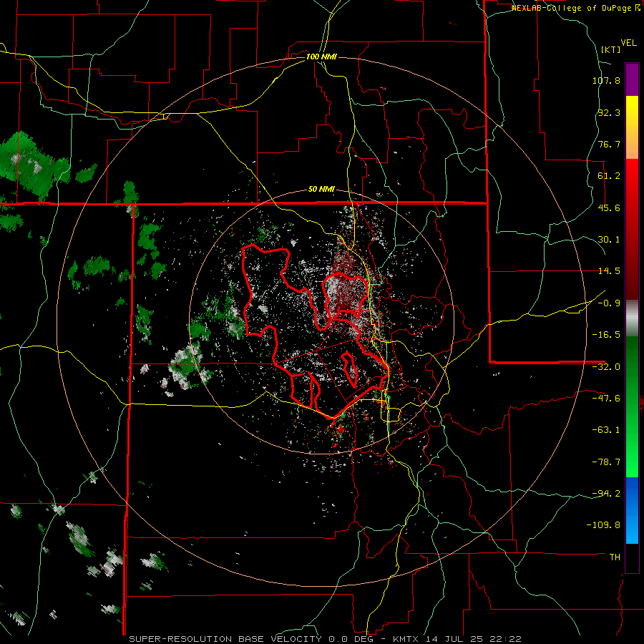Click the -47.6 velocity scale value
The image size is (644, 644).
tap(606, 399)
